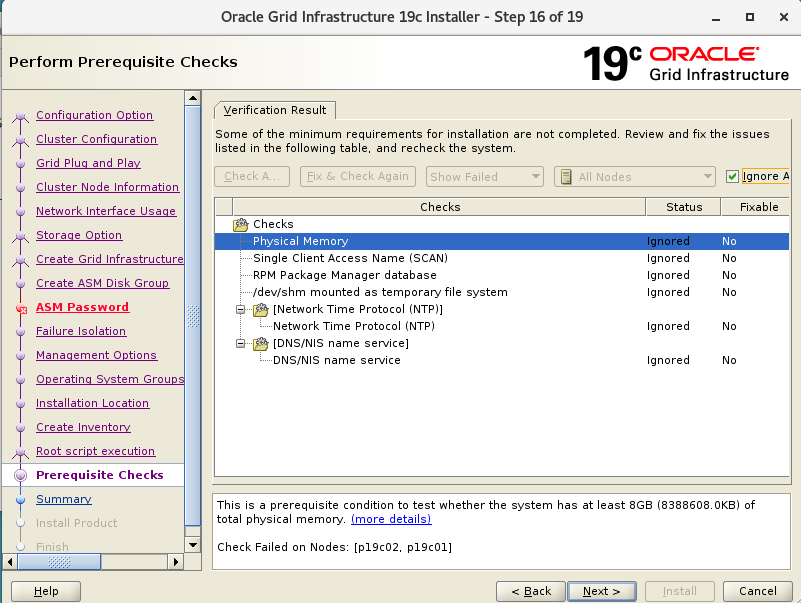Open the Show Failed dropdown
Screen dimensions: 801x603
(x=484, y=177)
